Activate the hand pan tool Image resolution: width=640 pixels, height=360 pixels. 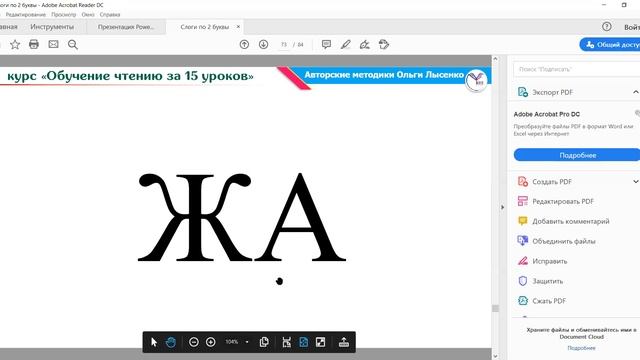click(171, 342)
